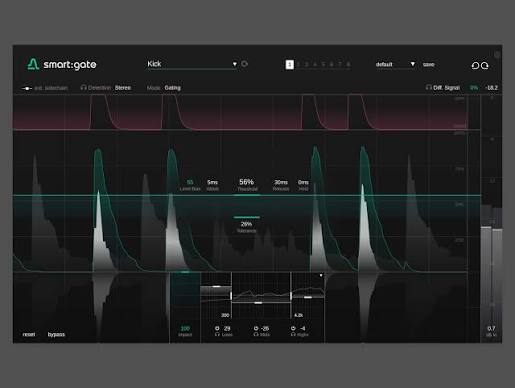The image size is (515, 388).
Task: Select state slot 6
Action: [x=332, y=64]
